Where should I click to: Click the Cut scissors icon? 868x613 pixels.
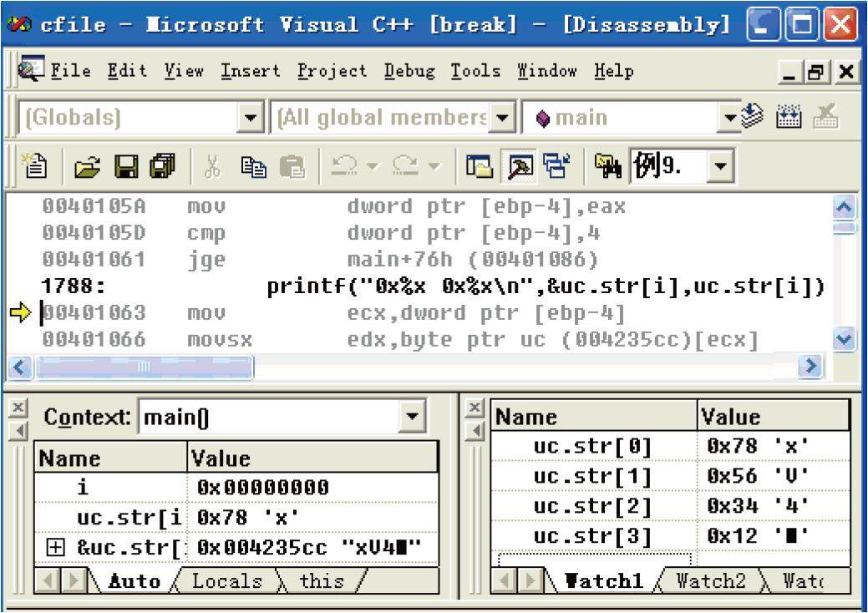(212, 166)
